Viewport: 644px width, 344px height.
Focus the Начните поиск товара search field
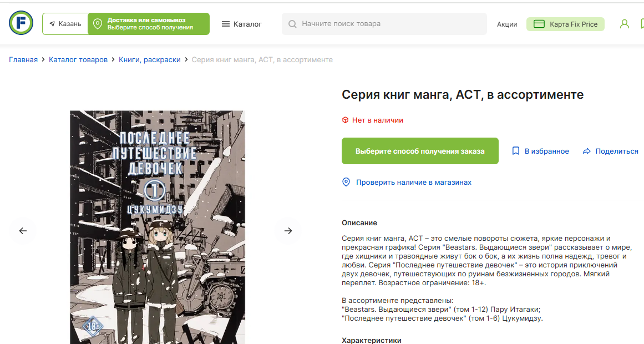point(384,24)
